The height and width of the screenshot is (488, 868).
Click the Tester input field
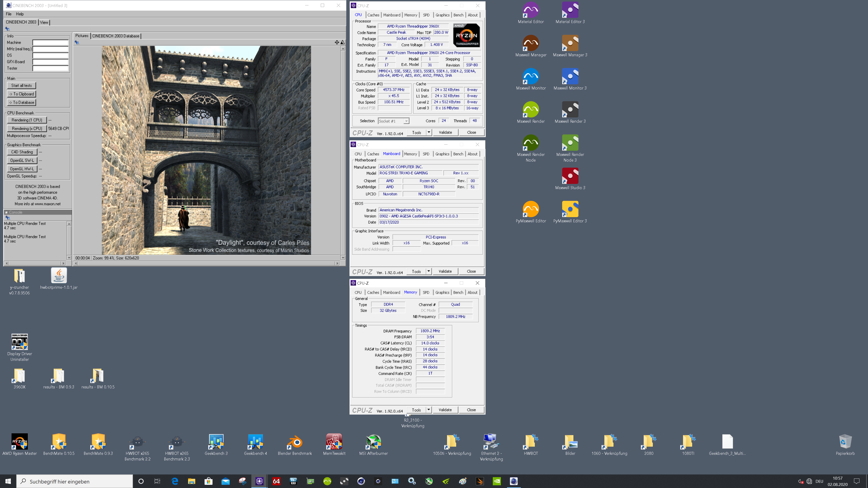click(50, 68)
